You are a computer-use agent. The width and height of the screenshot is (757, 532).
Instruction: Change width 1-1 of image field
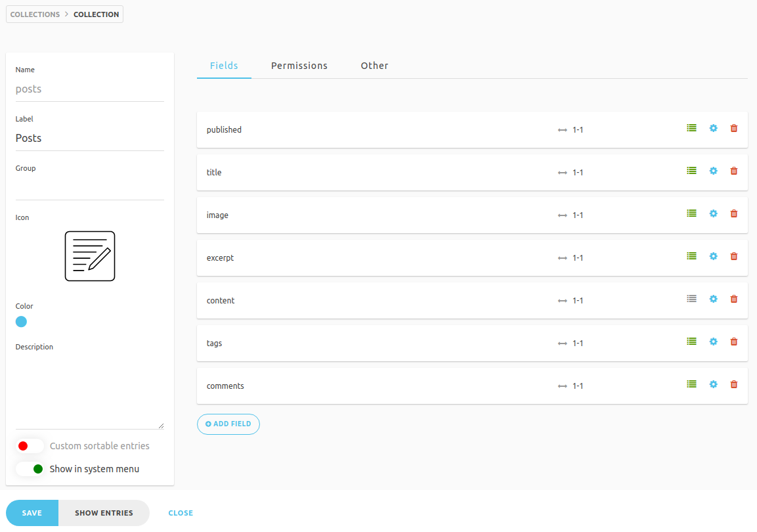pyautogui.click(x=571, y=215)
